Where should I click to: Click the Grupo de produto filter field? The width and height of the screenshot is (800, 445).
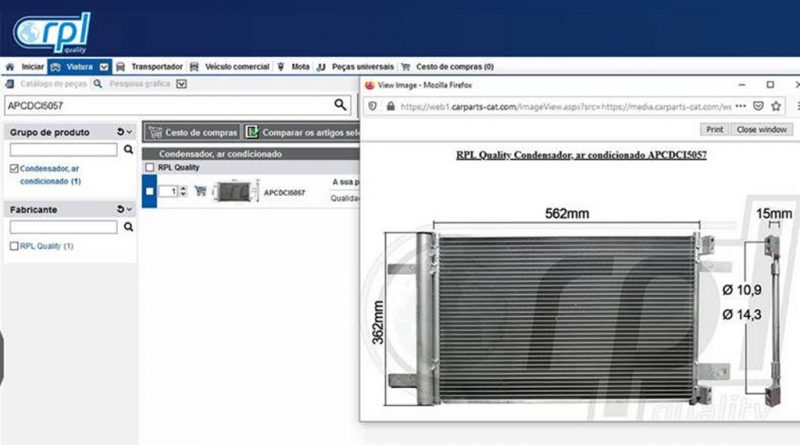[x=63, y=150]
